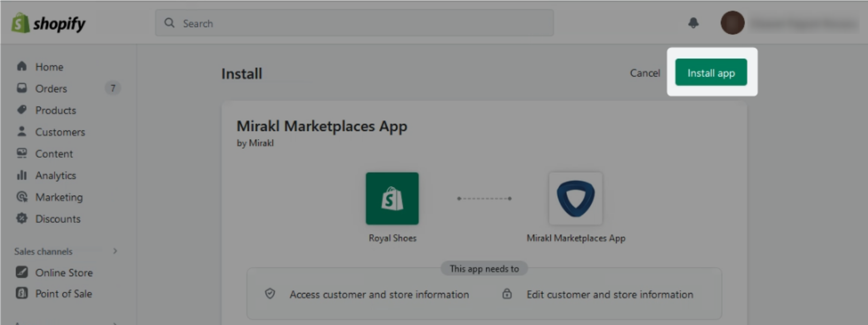Click the Marketing target icon
The height and width of the screenshot is (325, 868).
pos(22,197)
